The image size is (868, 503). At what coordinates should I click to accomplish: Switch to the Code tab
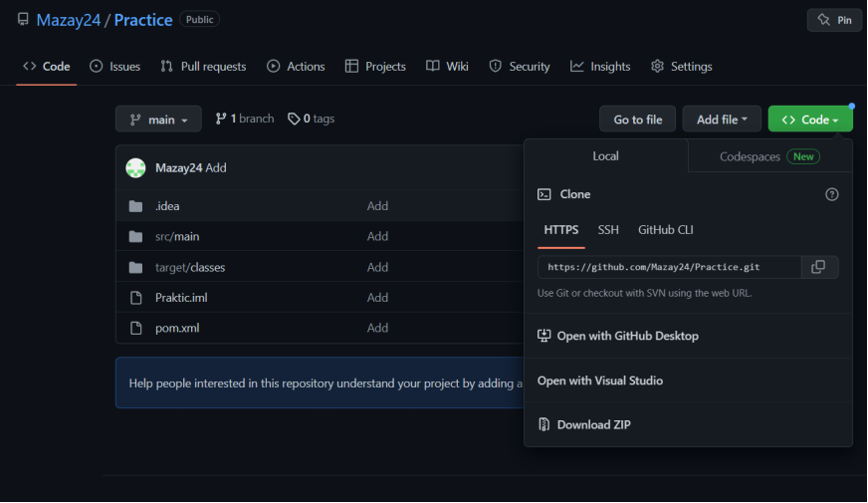[x=47, y=67]
